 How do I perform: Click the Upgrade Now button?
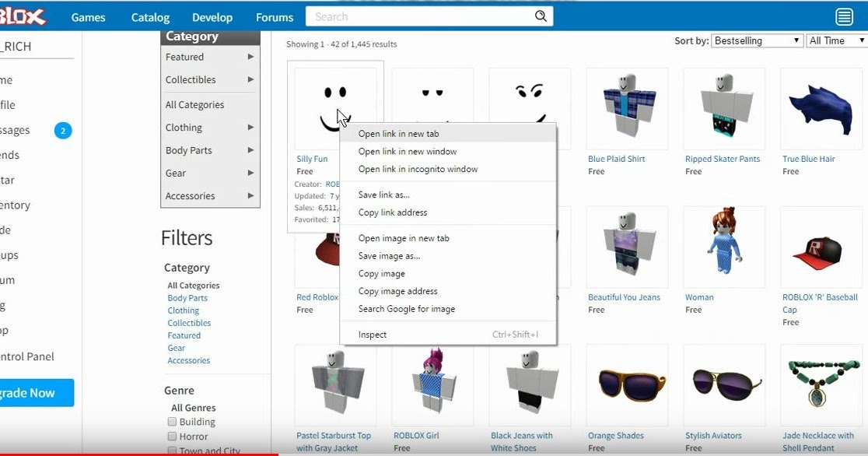(x=37, y=393)
